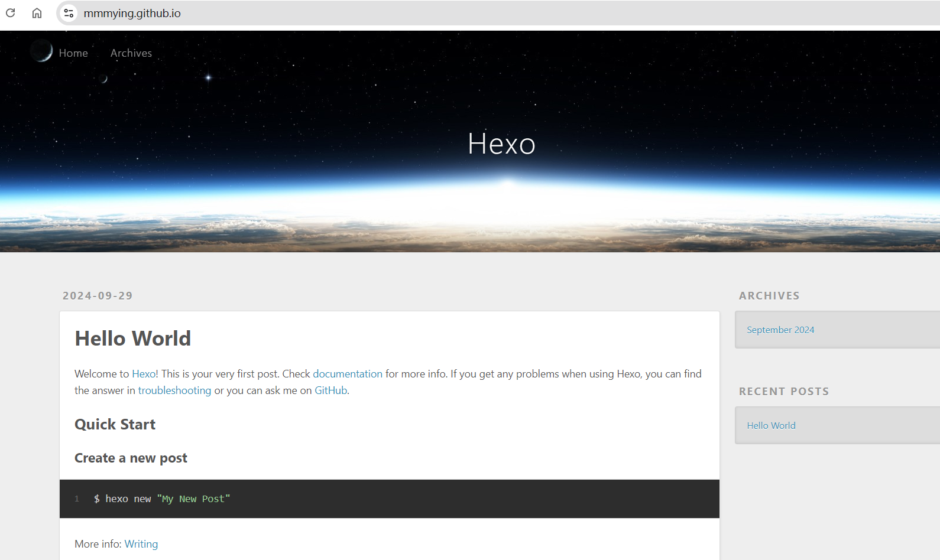Viewport: 940px width, 560px height.
Task: Follow the Hexo link in post text
Action: point(144,374)
